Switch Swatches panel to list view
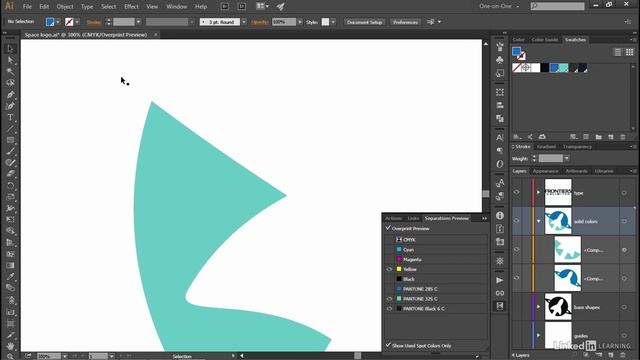The width and height of the screenshot is (640, 360). click(x=618, y=52)
